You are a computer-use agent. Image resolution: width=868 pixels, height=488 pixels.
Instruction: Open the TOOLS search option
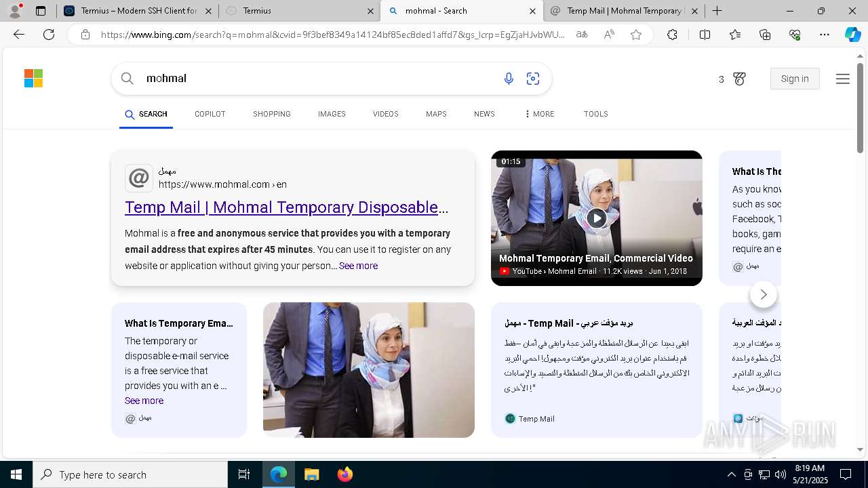(595, 114)
